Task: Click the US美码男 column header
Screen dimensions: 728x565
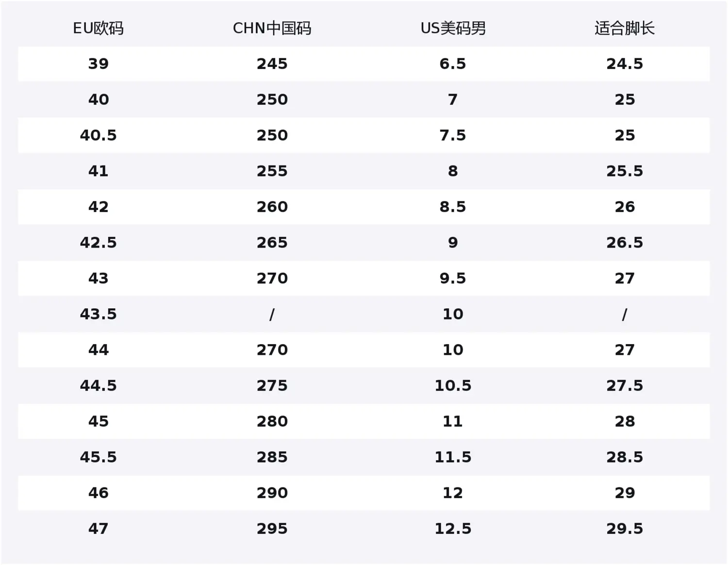Action: click(453, 28)
